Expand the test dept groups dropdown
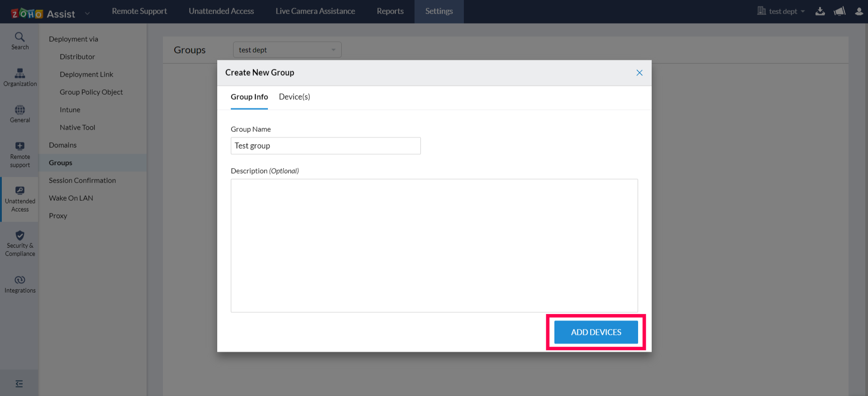 pos(287,50)
